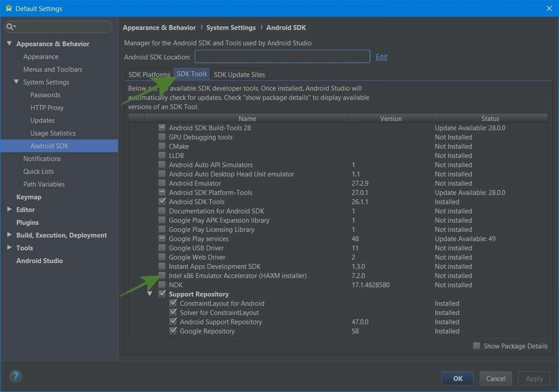
Task: Expand the Editor tree node
Action: [x=9, y=210]
